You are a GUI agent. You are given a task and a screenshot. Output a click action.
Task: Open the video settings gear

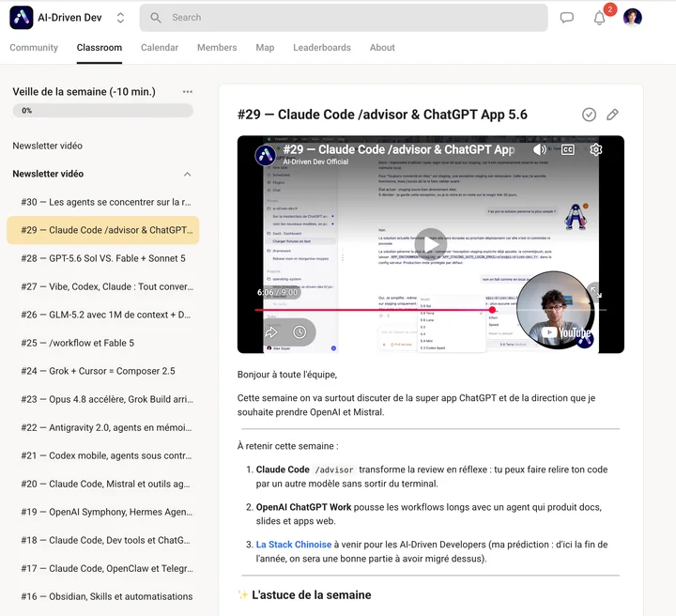tap(595, 149)
